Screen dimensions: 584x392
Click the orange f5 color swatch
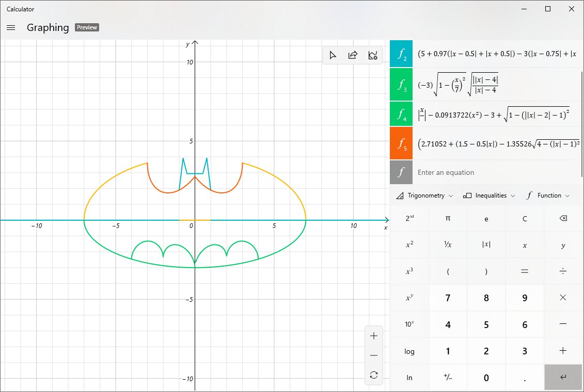401,143
